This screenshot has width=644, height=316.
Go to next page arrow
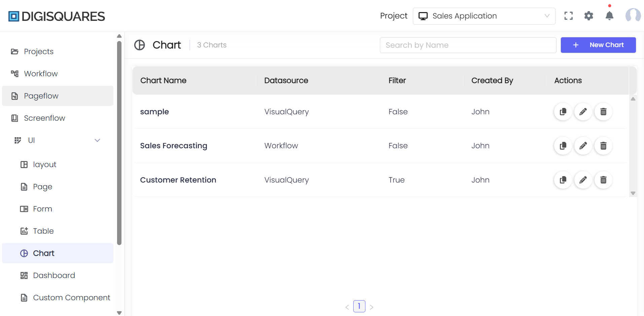click(x=371, y=307)
